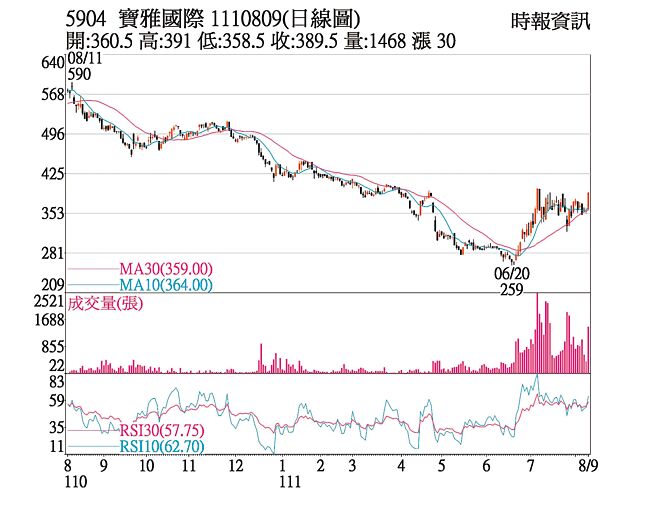Select the RSI10(62.70) indicator label
This screenshot has height=506, width=656.
(159, 445)
